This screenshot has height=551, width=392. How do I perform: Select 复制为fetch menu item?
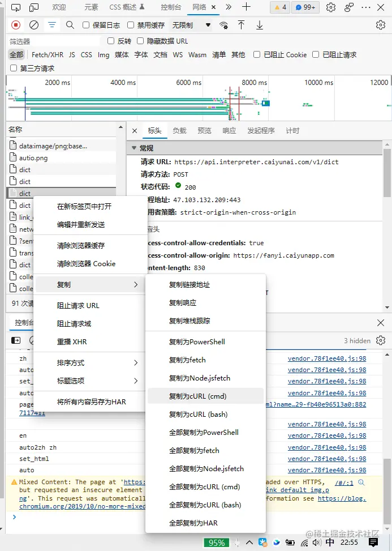click(x=205, y=360)
